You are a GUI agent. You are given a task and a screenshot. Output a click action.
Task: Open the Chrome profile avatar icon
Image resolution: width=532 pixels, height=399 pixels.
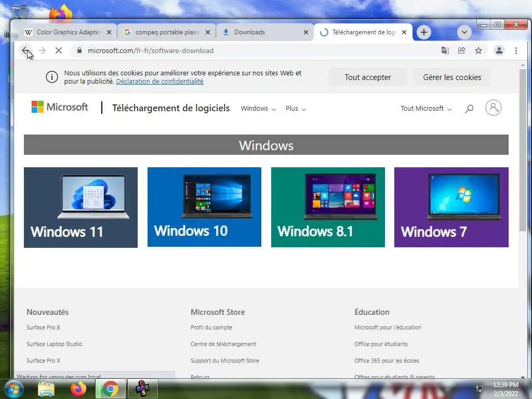(499, 50)
